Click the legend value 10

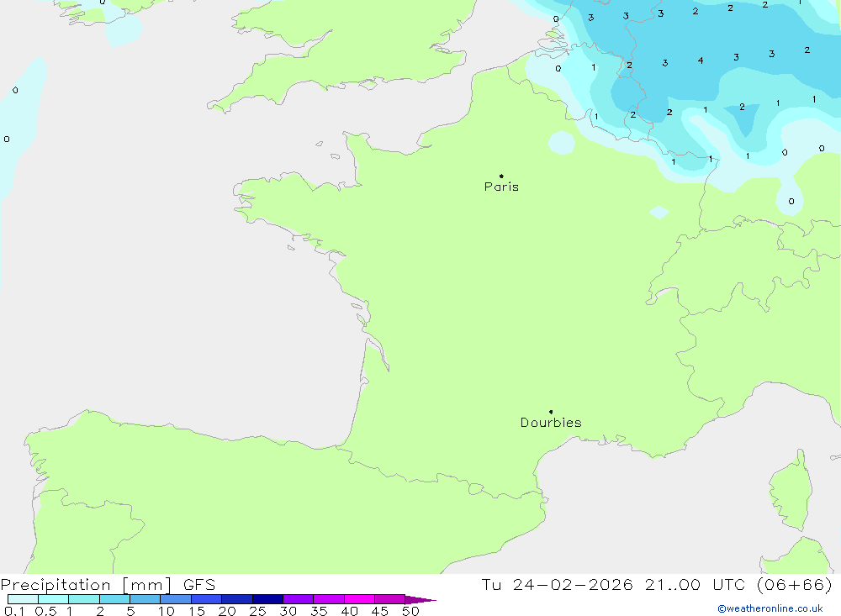click(167, 611)
